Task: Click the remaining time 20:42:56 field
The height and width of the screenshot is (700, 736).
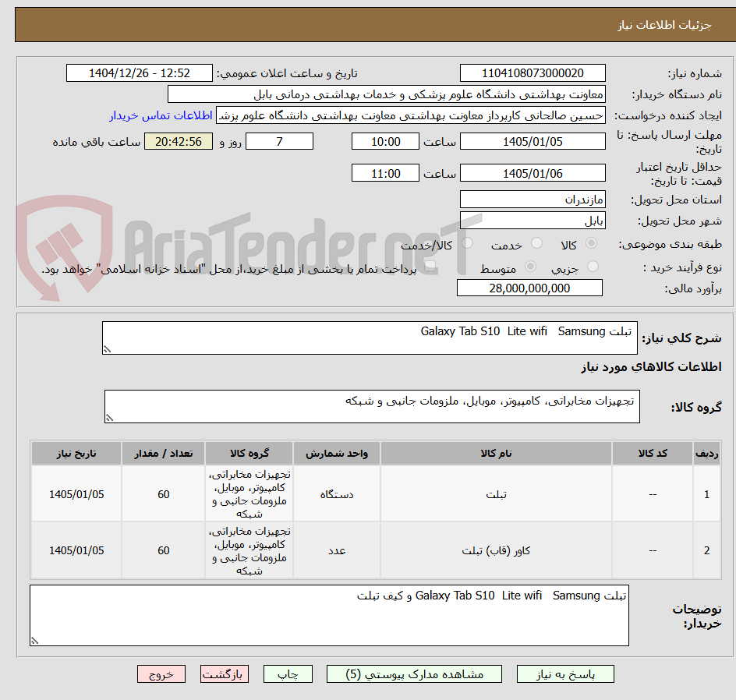Action: click(x=179, y=141)
